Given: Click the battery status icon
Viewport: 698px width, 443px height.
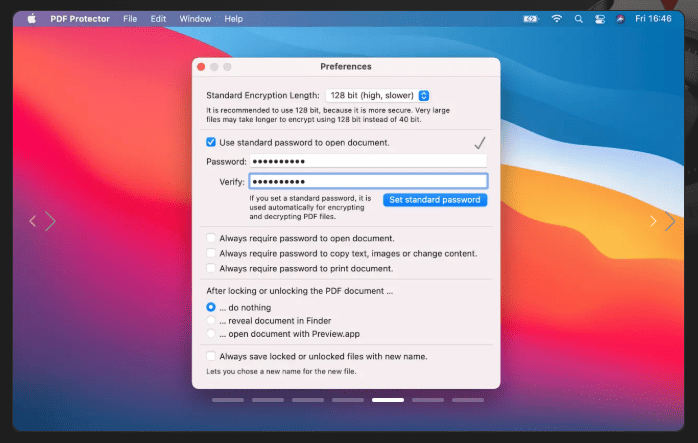Looking at the screenshot, I should [x=531, y=19].
